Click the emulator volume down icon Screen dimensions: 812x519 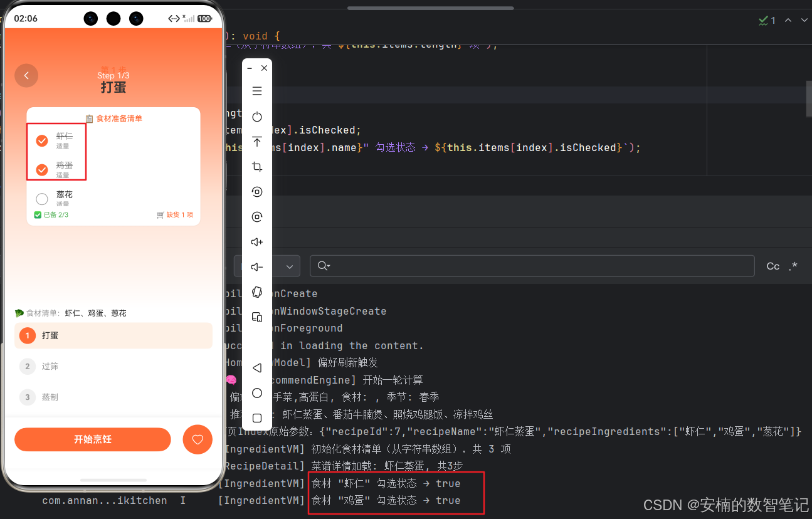257,267
